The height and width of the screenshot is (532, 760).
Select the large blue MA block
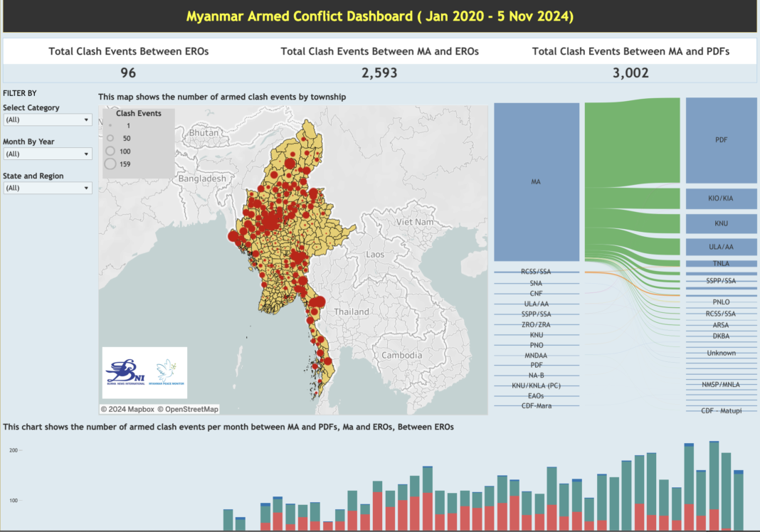(x=536, y=182)
